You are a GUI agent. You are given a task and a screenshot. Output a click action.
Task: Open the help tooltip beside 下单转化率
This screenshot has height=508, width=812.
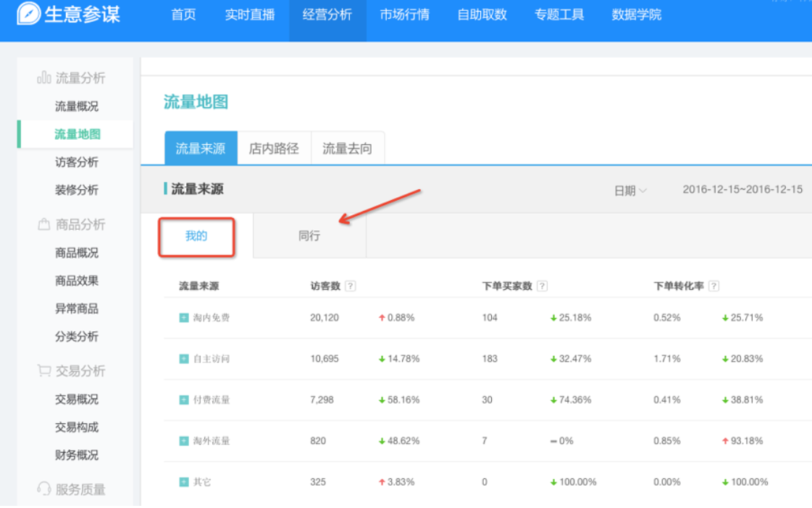click(x=714, y=286)
